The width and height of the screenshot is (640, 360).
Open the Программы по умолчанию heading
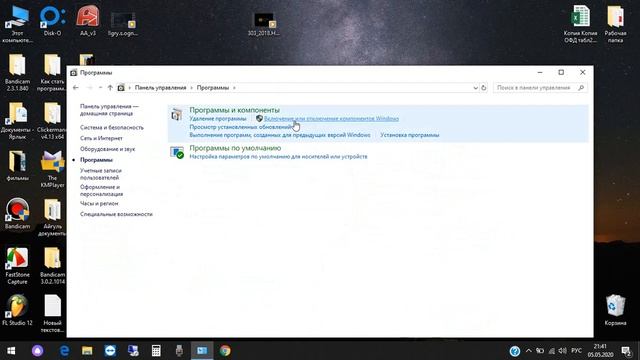click(x=235, y=148)
